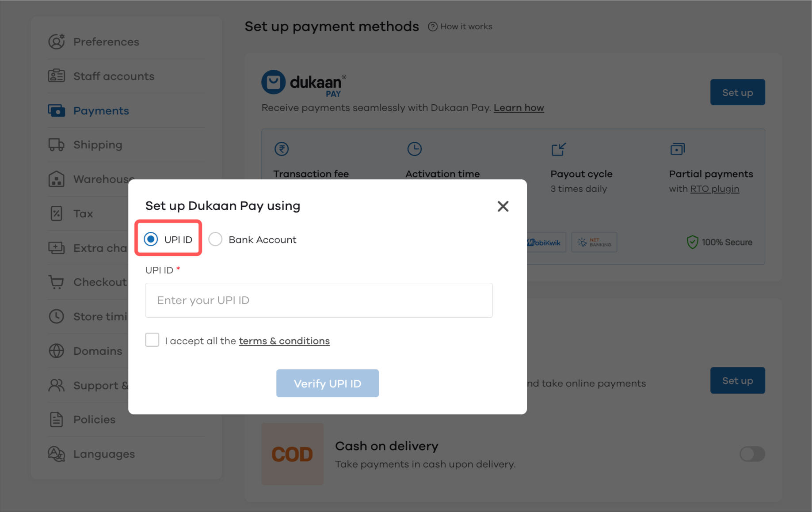Screen dimensions: 812x512
Task: Click the How it works help icon
Action: click(433, 27)
